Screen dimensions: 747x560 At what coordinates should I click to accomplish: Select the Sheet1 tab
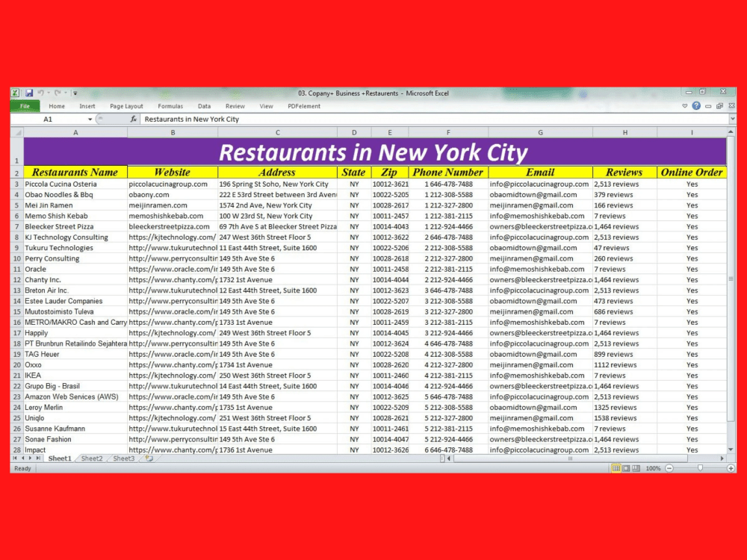tap(60, 458)
